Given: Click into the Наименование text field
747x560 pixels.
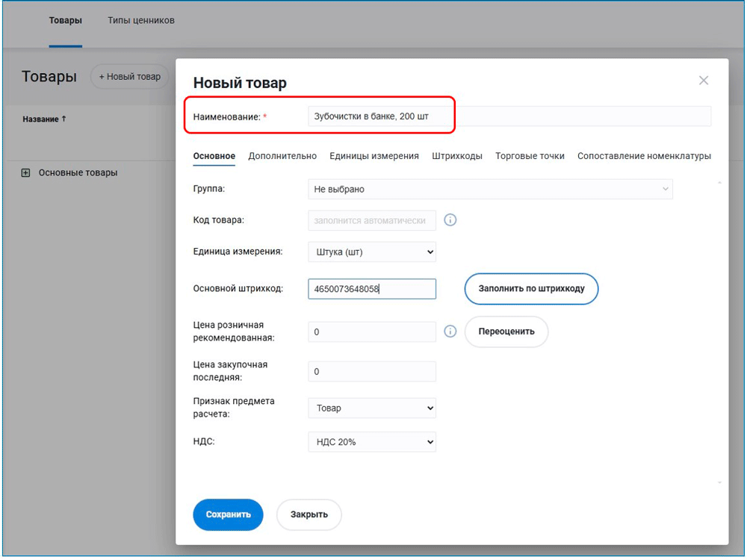Looking at the screenshot, I should 508,116.
